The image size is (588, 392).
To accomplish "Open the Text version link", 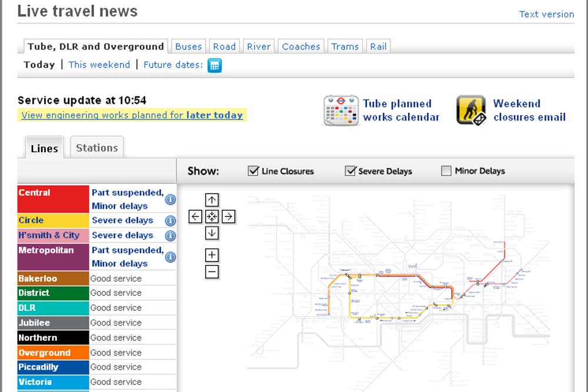I will click(546, 14).
